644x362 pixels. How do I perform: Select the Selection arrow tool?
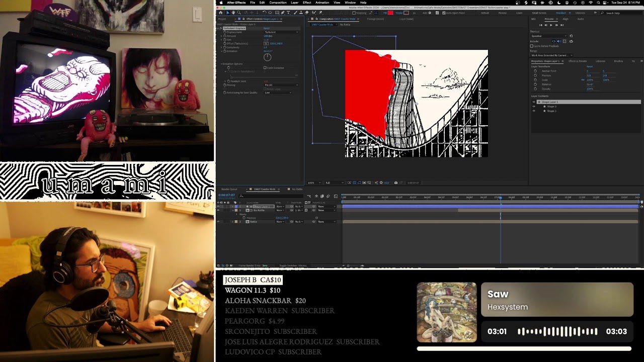(227, 13)
